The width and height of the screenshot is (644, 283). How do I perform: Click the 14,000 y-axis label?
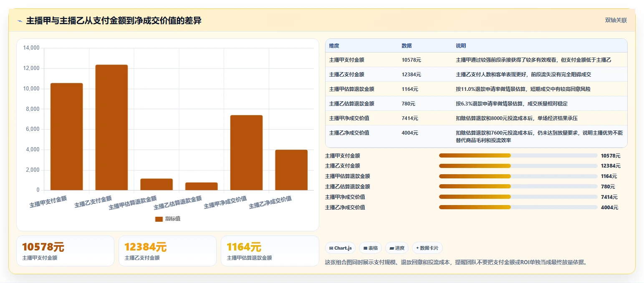[x=31, y=48]
